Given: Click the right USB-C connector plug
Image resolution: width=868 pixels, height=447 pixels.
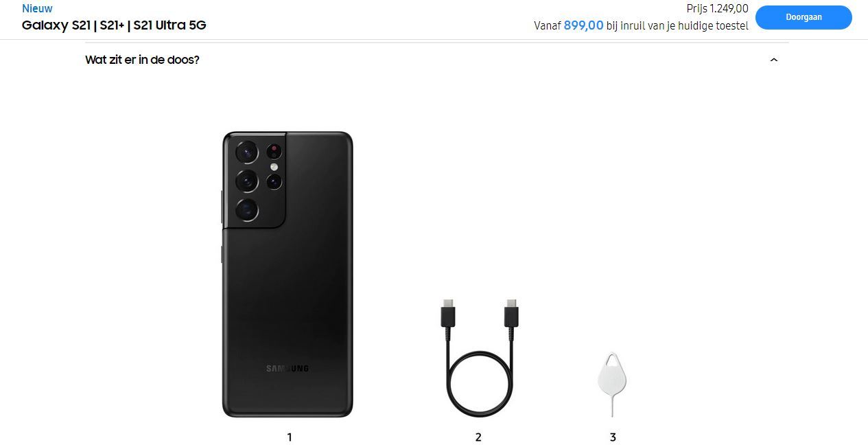Looking at the screenshot, I should coord(511,314).
